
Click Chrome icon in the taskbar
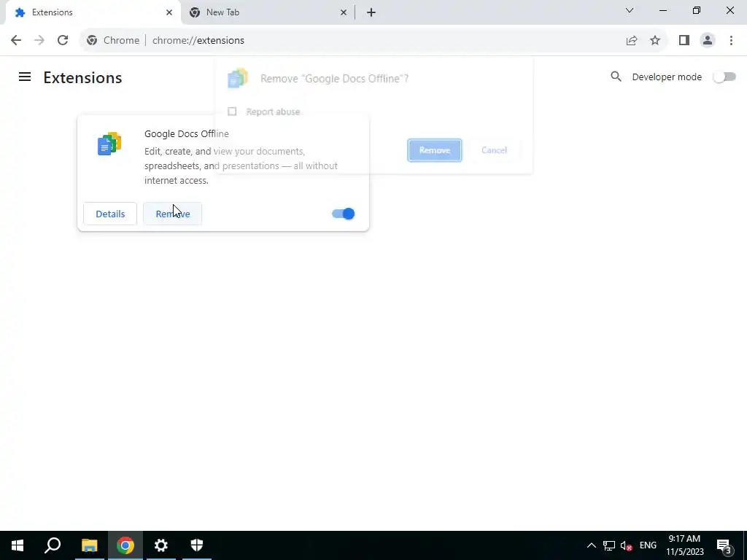(125, 545)
